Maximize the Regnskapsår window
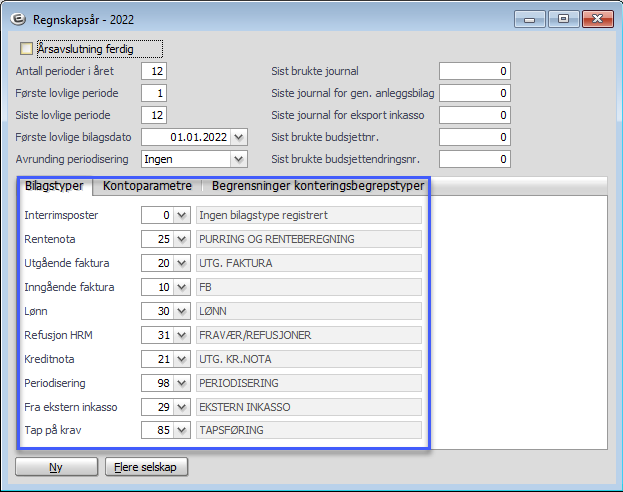Image resolution: width=623 pixels, height=492 pixels. [563, 19]
